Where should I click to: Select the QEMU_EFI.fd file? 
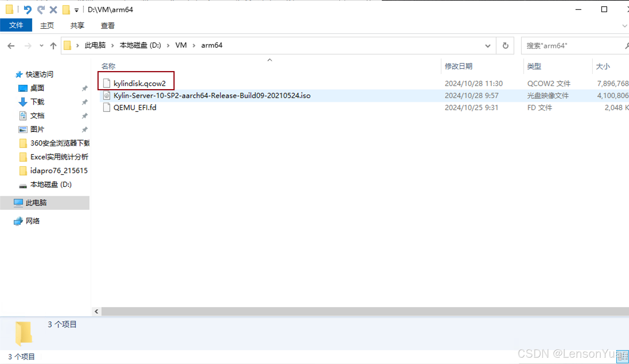click(x=135, y=107)
